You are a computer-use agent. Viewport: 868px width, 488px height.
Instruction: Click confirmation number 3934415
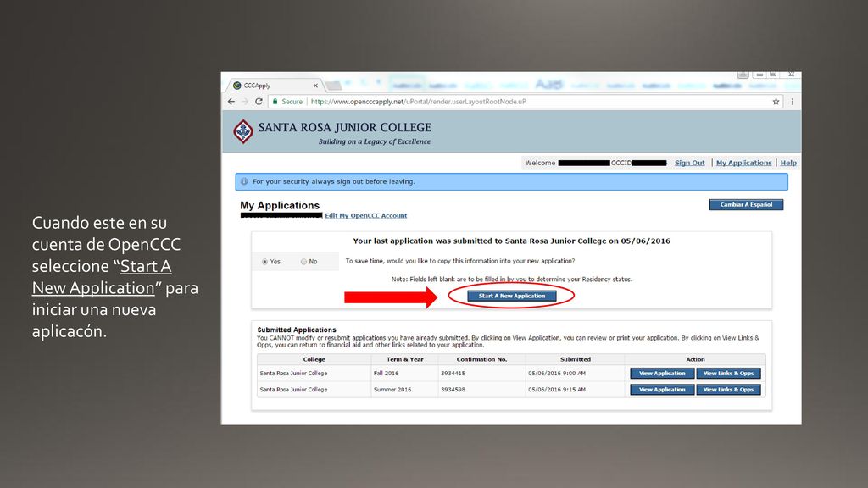pos(453,374)
